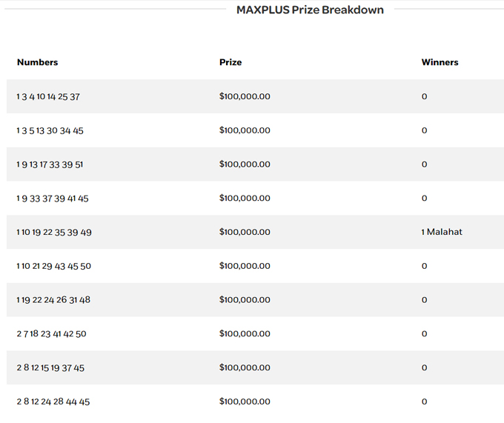Select the numbers 1 10 19 22 35 39 49
Image resolution: width=504 pixels, height=423 pixels.
click(x=54, y=232)
